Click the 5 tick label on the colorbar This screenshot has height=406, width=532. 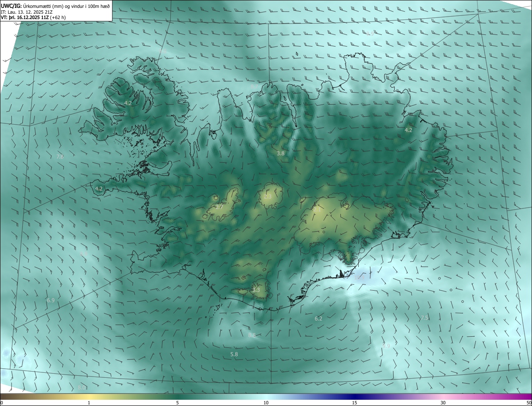pyautogui.click(x=177, y=403)
